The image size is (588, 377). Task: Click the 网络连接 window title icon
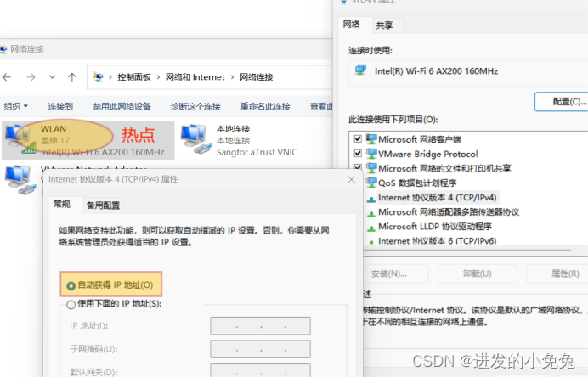pos(3,49)
